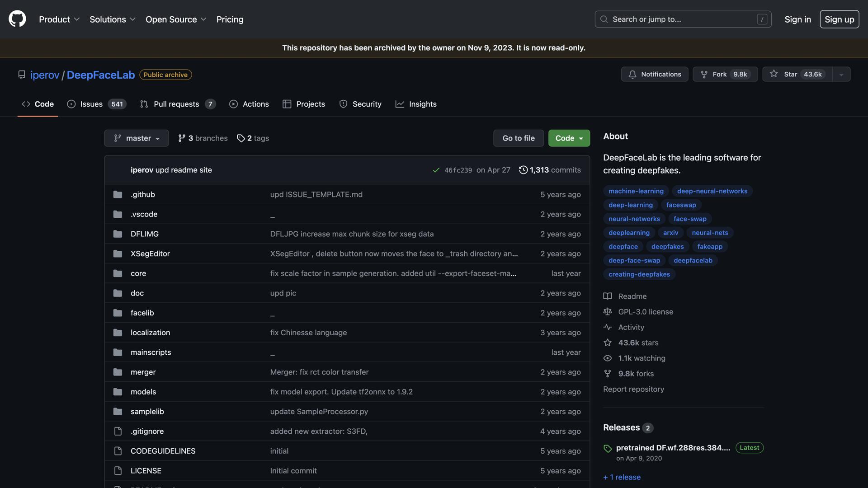Open commit history clock icon

pos(523,170)
